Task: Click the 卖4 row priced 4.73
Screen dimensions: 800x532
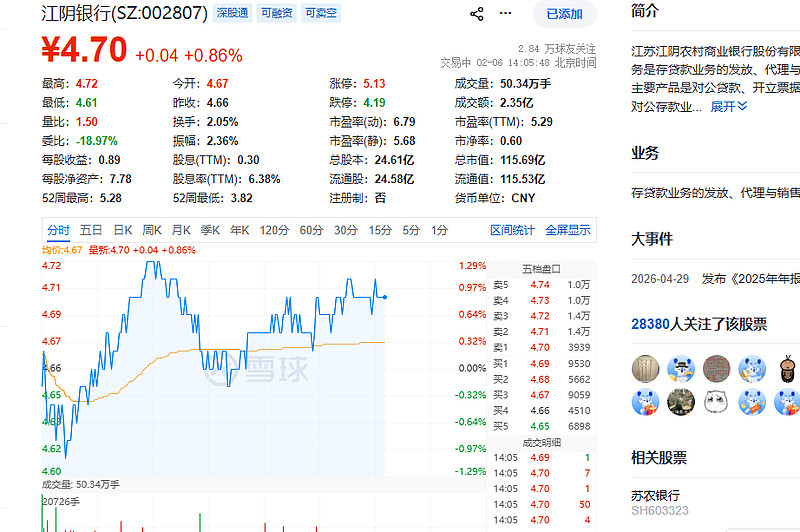Action: coord(541,300)
